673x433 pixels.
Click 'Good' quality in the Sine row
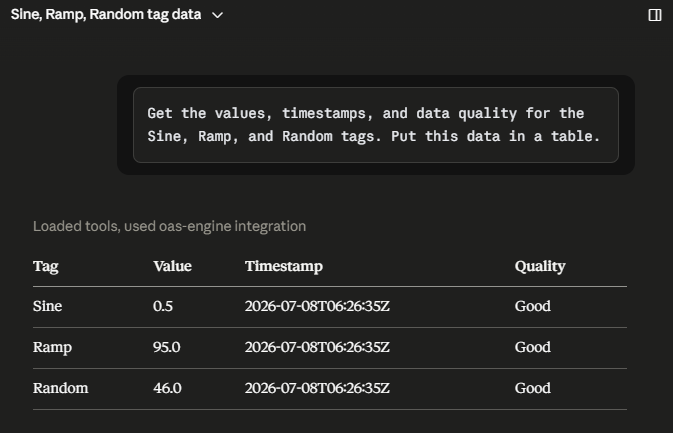(533, 306)
